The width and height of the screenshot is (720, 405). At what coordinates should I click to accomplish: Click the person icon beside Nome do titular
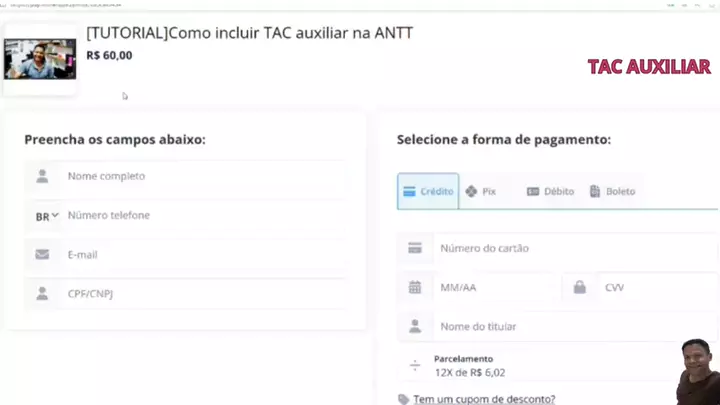pyautogui.click(x=415, y=326)
